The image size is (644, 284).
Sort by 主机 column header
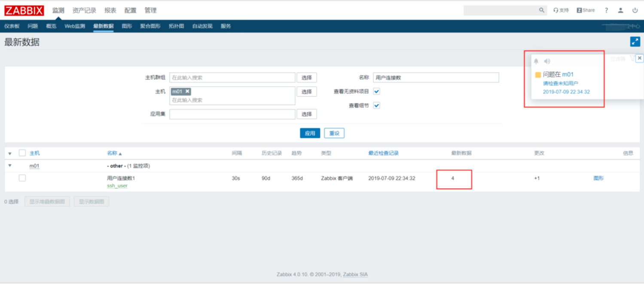click(x=35, y=153)
